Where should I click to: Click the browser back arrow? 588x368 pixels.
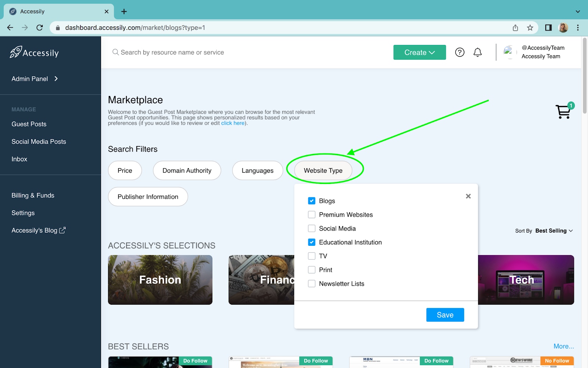pos(10,28)
